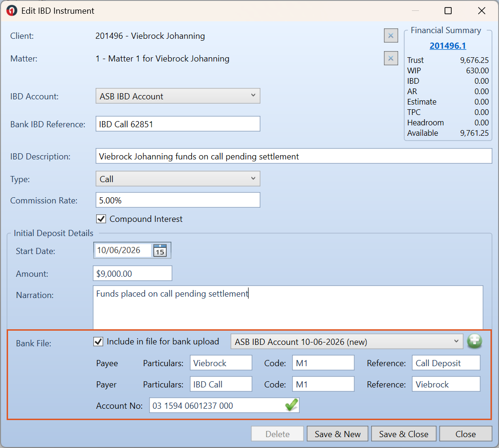Click the WIP value 630.00
This screenshot has height=448, width=499.
tap(477, 70)
